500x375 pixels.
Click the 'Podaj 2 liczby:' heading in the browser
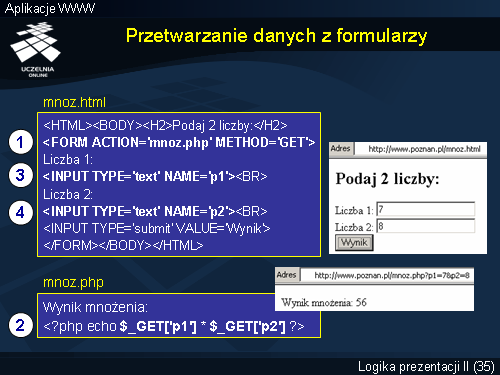point(387,179)
